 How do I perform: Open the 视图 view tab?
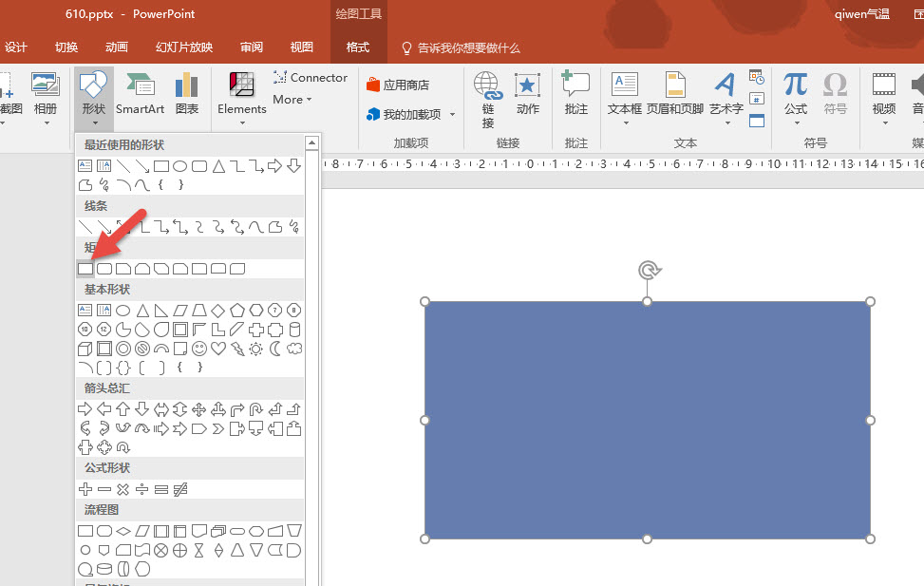point(302,47)
